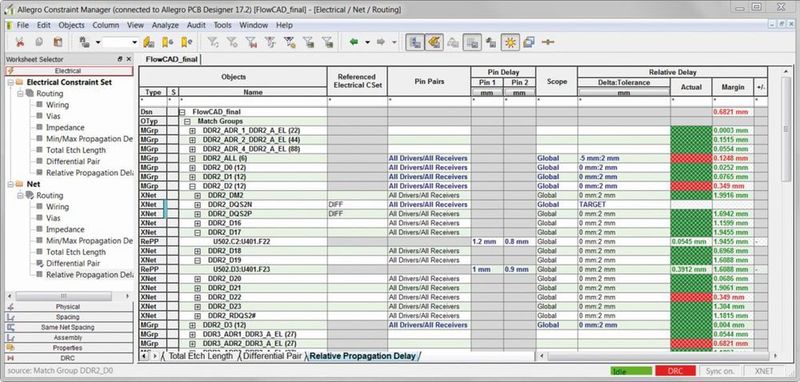The image size is (800, 382).
Task: Collapse the Net folder in tree
Action: 10,184
